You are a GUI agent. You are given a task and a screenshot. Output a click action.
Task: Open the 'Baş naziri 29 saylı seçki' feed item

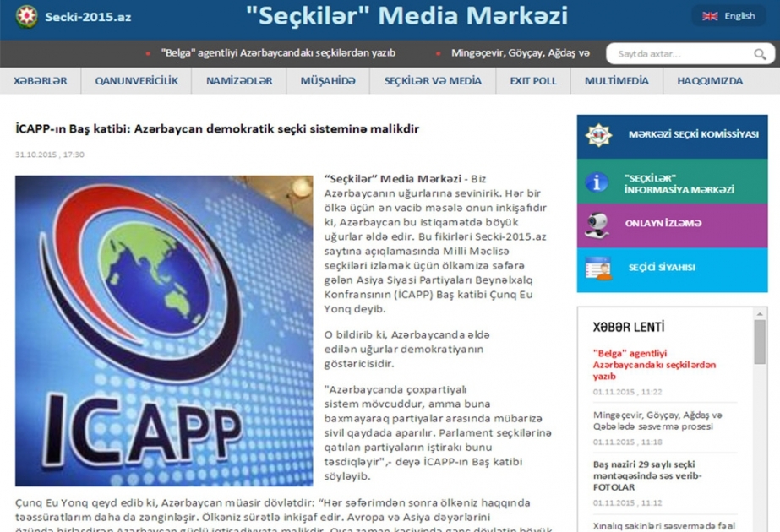tap(647, 475)
